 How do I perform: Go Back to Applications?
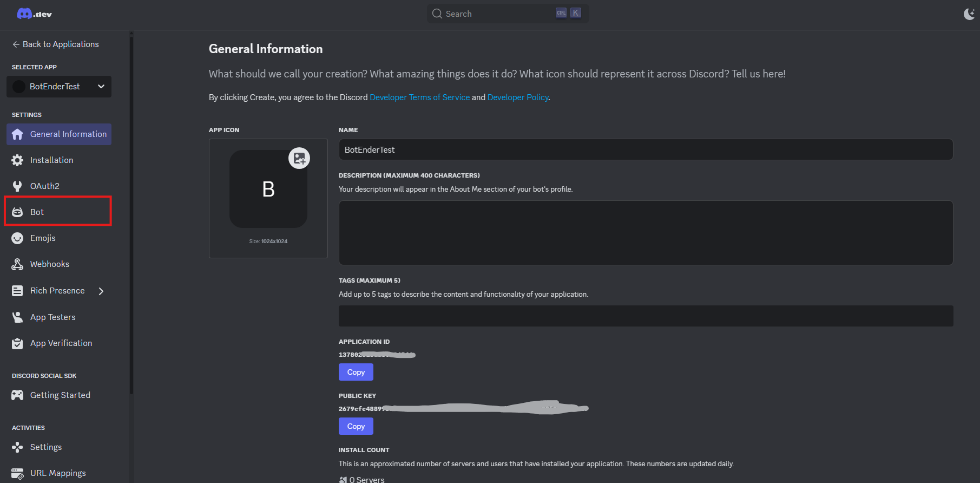pyautogui.click(x=55, y=44)
